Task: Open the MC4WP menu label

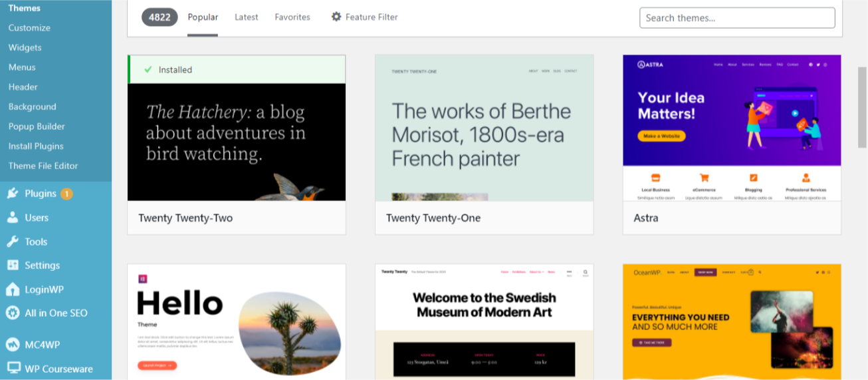Action: [x=43, y=345]
